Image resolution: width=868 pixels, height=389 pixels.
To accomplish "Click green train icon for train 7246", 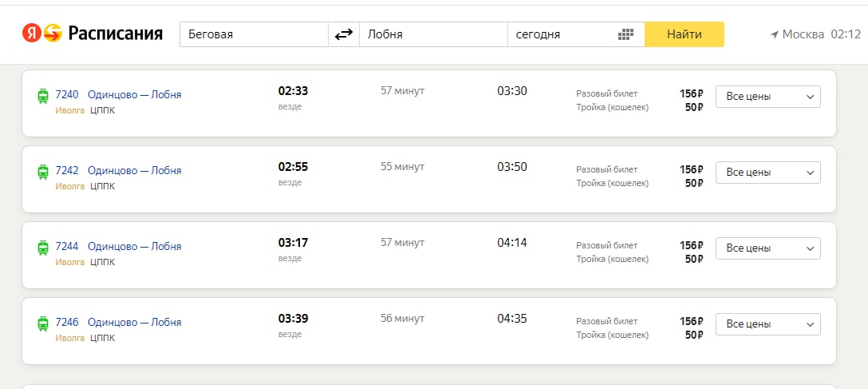I will point(42,323).
